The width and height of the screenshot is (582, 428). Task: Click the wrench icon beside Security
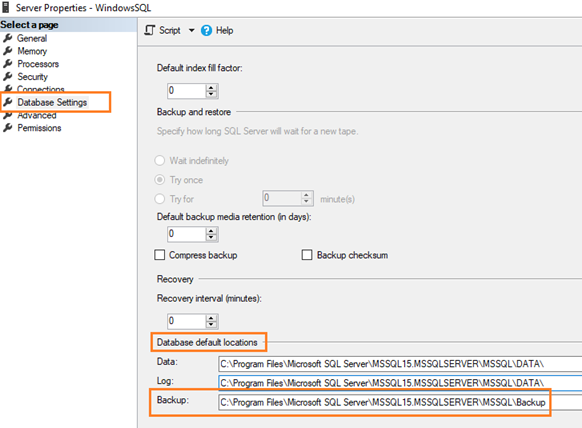point(8,76)
